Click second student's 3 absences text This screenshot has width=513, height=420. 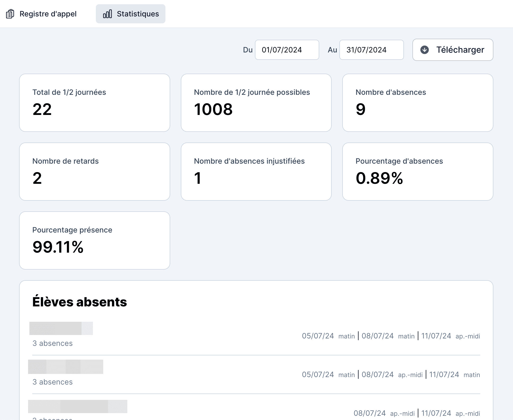click(52, 382)
